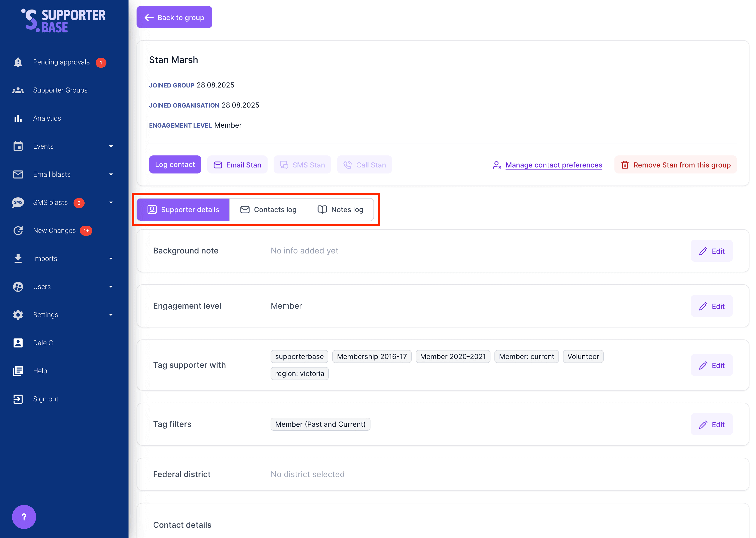Expand the SMS blasts dropdown arrow

(x=111, y=202)
